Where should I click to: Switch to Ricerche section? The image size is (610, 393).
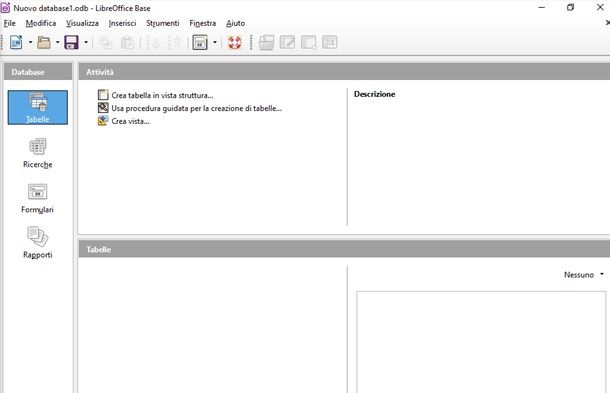38,153
